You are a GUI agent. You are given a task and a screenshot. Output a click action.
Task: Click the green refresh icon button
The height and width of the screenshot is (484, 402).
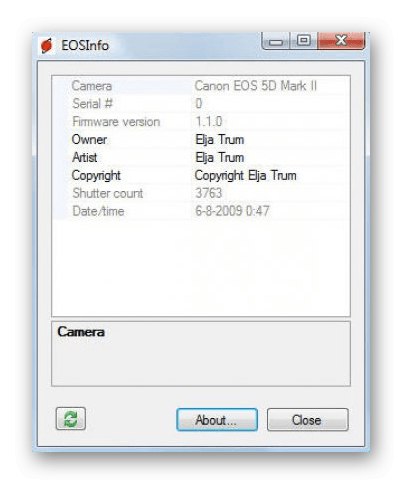pos(71,419)
